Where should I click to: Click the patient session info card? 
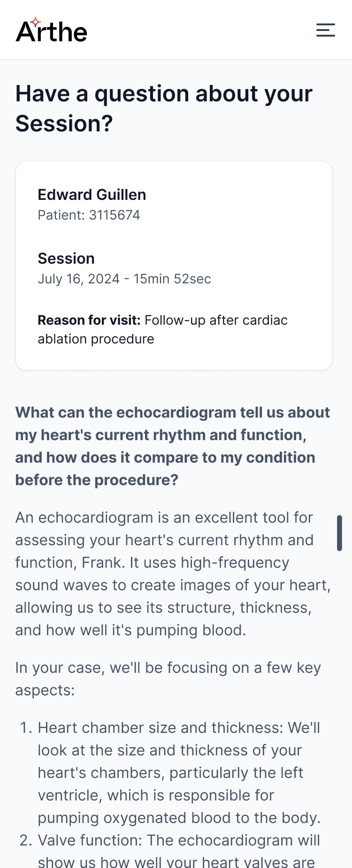coord(174,266)
